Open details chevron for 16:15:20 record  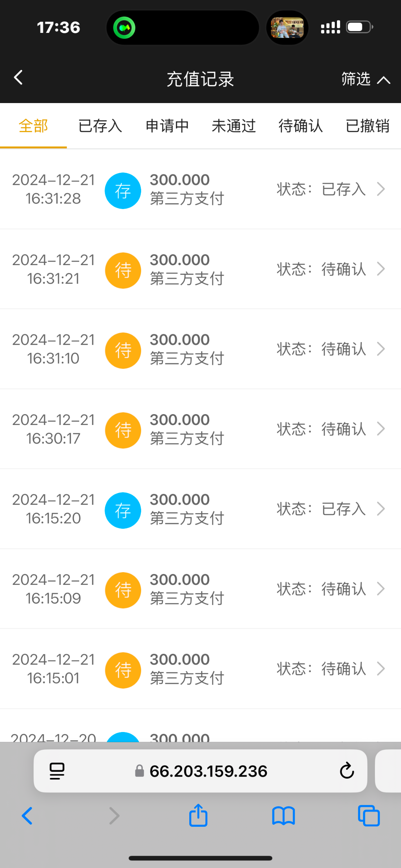pyautogui.click(x=381, y=509)
